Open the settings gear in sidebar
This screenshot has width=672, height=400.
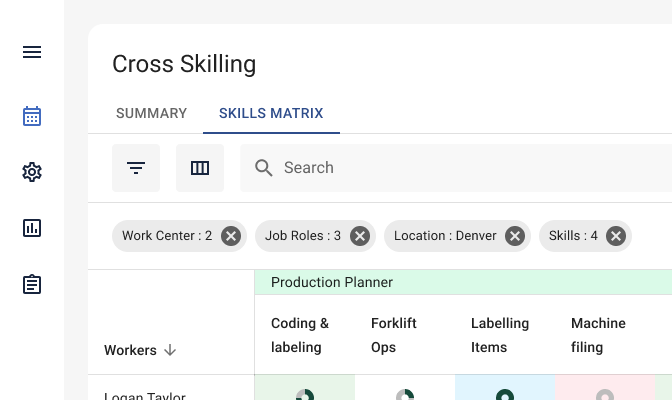[x=32, y=172]
